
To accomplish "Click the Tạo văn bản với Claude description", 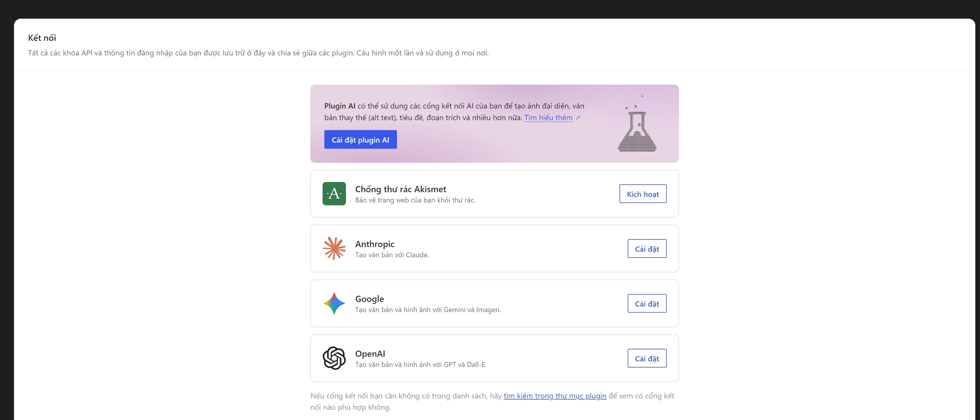I will [392, 255].
